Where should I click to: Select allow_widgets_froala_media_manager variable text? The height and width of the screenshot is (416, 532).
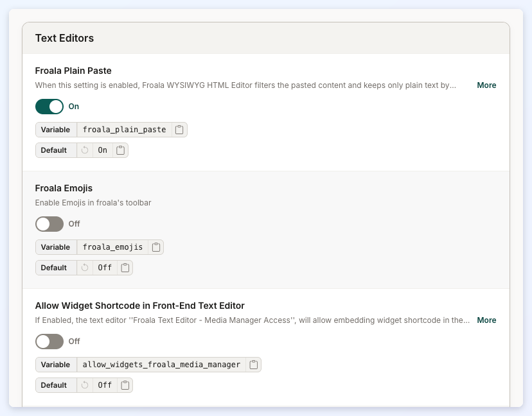click(x=161, y=365)
